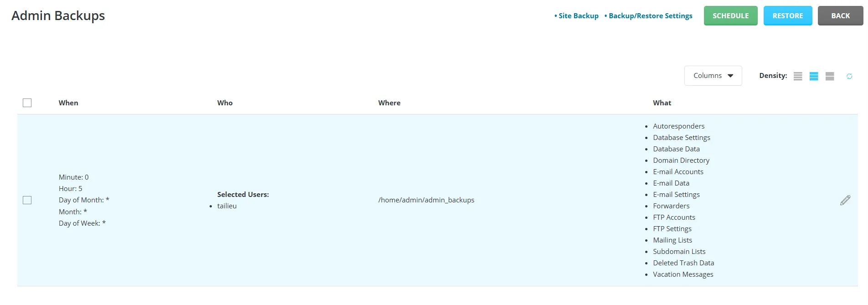
Task: Click the Day of Week value
Action: (82, 223)
